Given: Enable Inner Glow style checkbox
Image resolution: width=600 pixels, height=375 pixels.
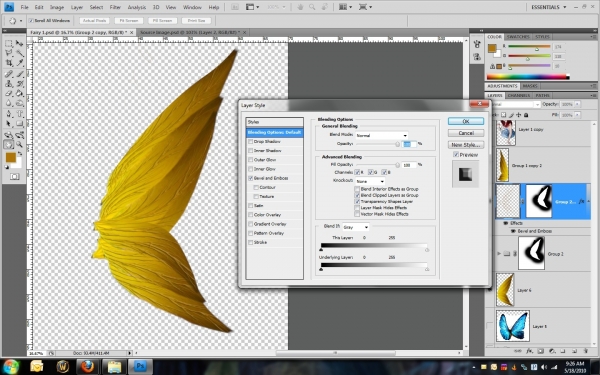Looking at the screenshot, I should [251, 169].
